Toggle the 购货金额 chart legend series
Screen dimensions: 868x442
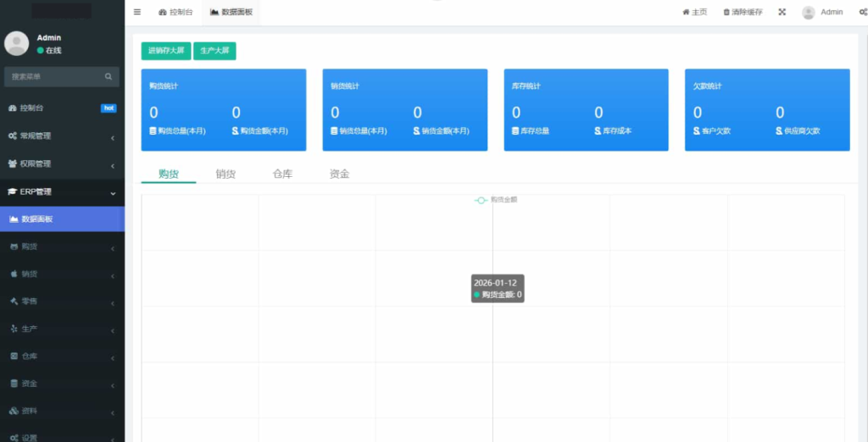tap(495, 200)
